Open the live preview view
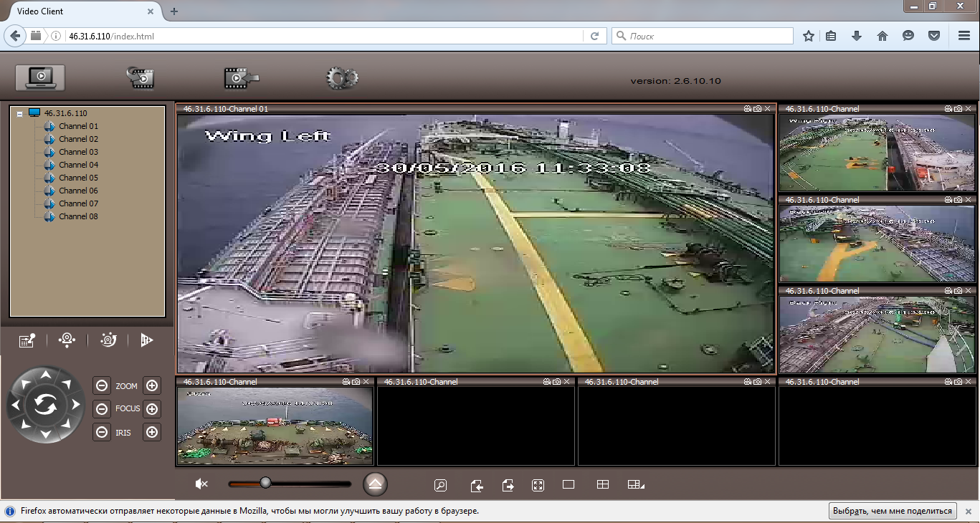 pos(40,77)
